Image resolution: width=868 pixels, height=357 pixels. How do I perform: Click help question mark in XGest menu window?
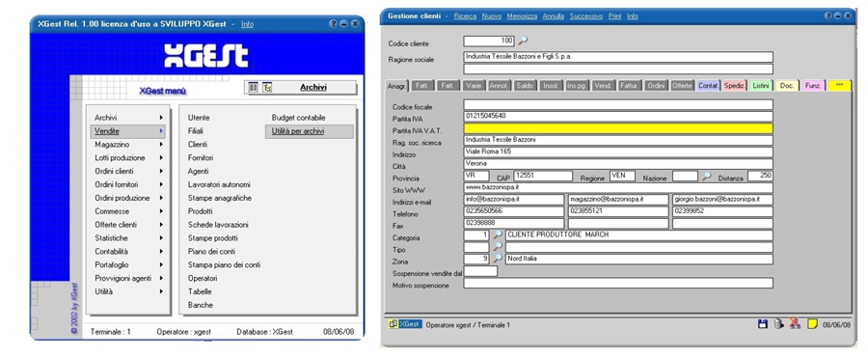(333, 24)
